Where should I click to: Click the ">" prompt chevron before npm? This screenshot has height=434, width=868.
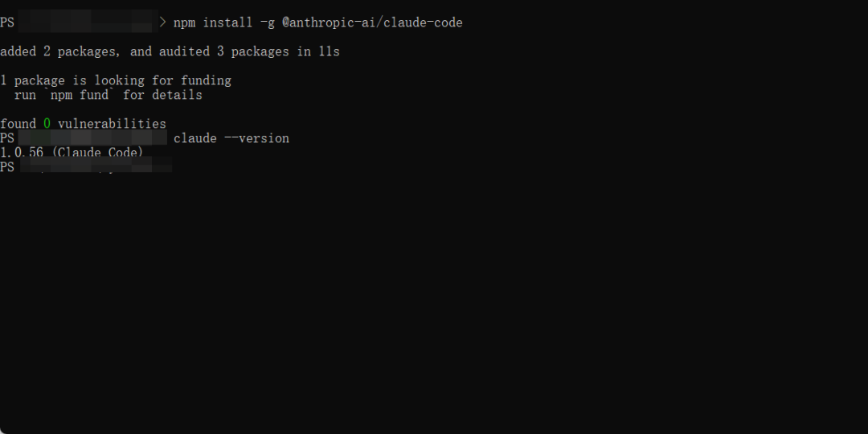coord(162,23)
